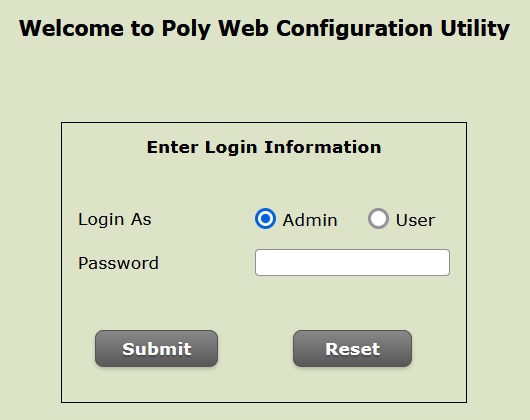Click the empty gray User radio circle
The height and width of the screenshot is (420, 530).
pos(378,219)
